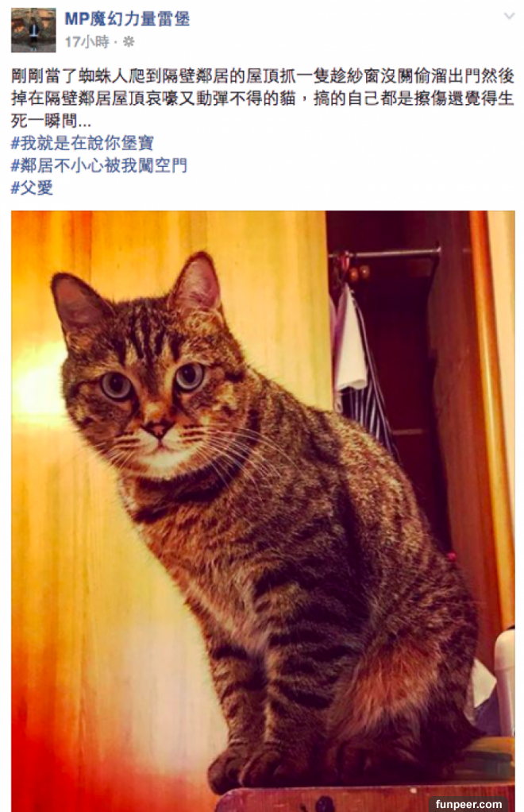
Task: Click the cat's eye nearest the lamp glow
Action: (116, 385)
